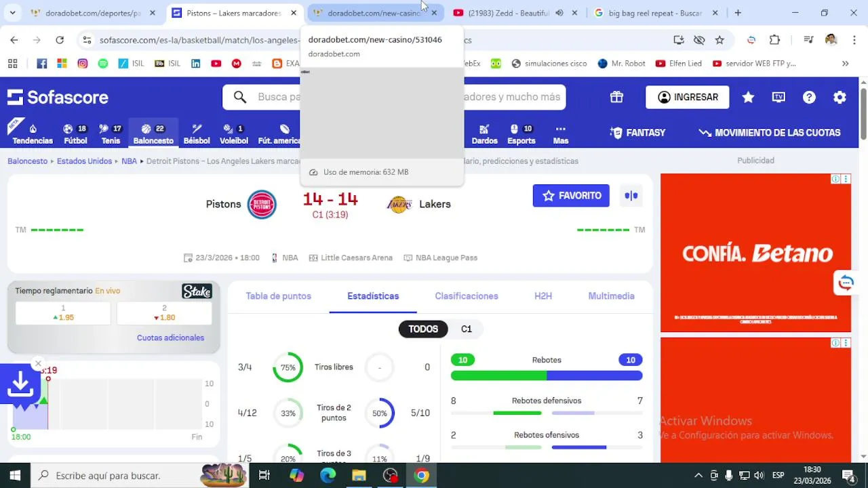Open the Facebook bookmark icon
The height and width of the screenshot is (488, 868).
(42, 63)
